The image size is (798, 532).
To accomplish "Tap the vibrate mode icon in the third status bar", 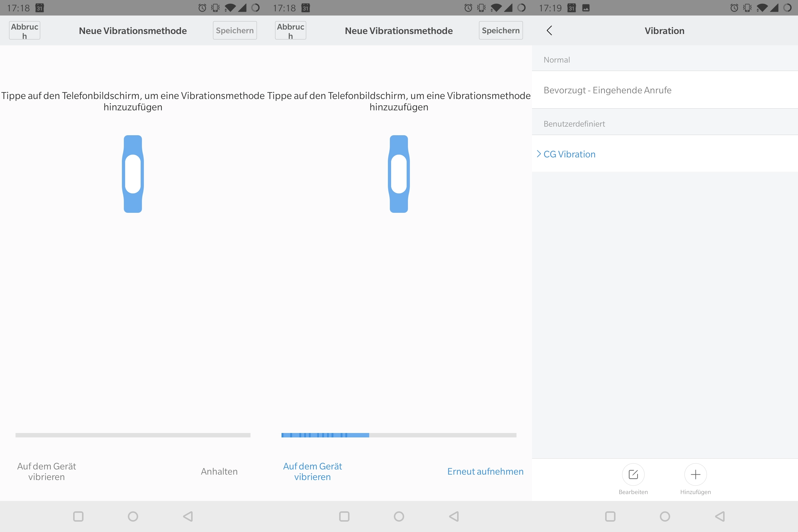I will pyautogui.click(x=748, y=8).
